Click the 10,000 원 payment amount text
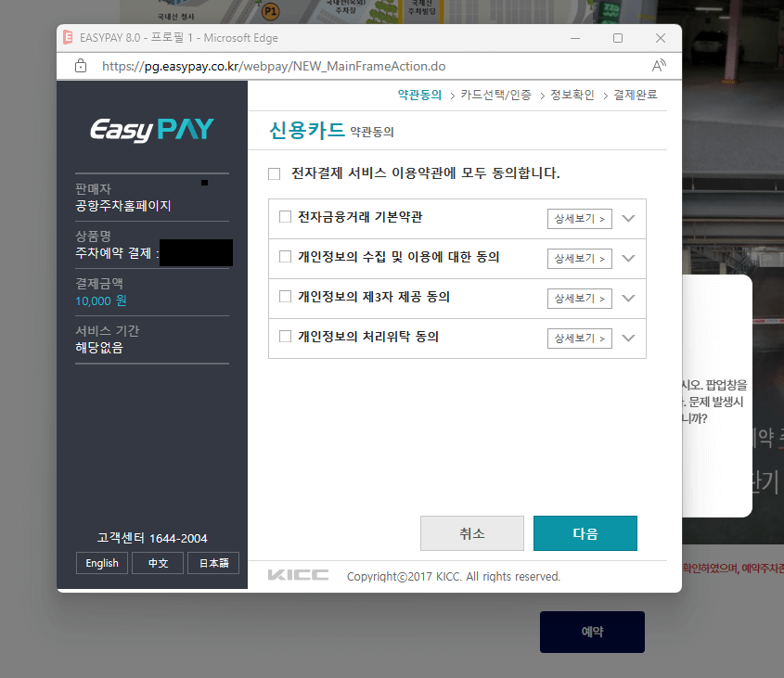The width and height of the screenshot is (784, 678). (x=101, y=301)
